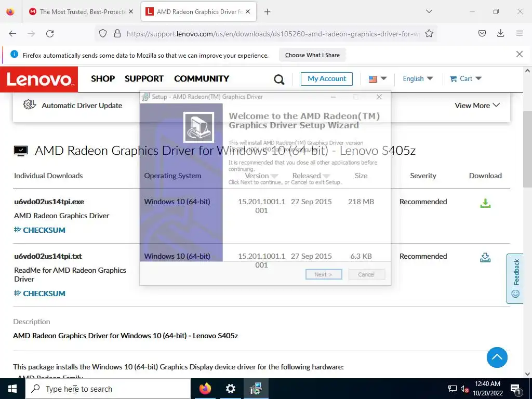Sort by Version column arrow
532x399 pixels.
point(274,176)
